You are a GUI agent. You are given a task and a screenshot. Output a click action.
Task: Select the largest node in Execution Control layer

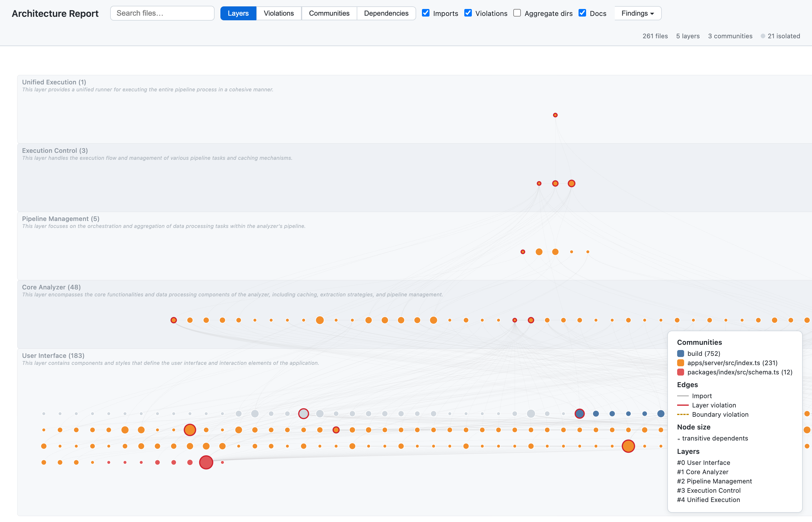point(571,183)
